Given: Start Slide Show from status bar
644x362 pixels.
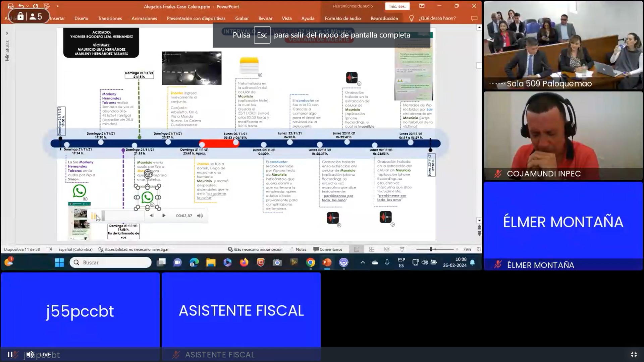Looking at the screenshot, I should pos(402,249).
